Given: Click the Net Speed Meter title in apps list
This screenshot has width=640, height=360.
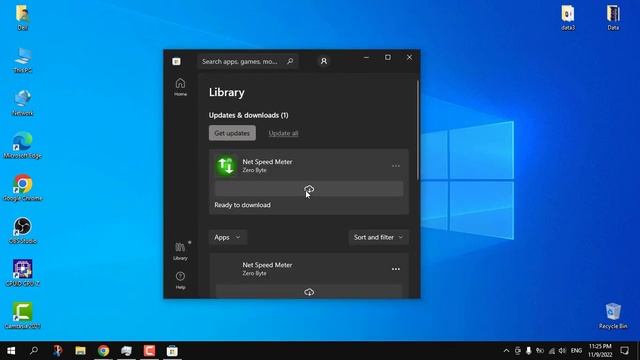Looking at the screenshot, I should (x=267, y=265).
